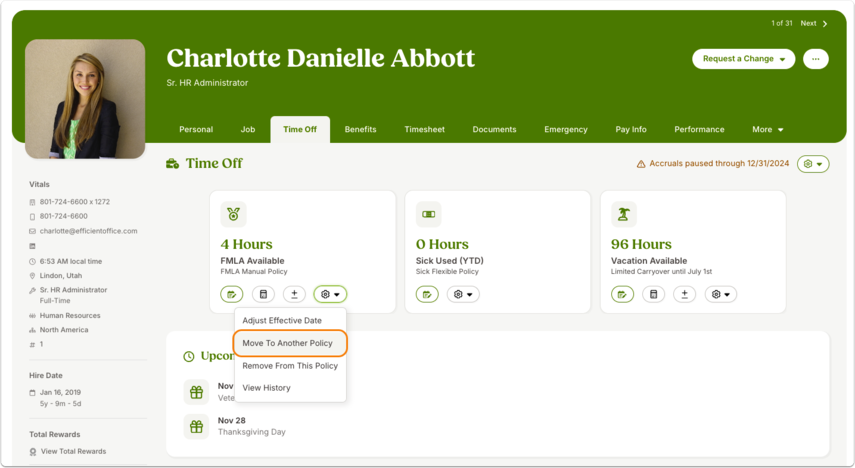Open FMLA policy gear dropdown
This screenshot has width=855, height=468.
coord(330,295)
